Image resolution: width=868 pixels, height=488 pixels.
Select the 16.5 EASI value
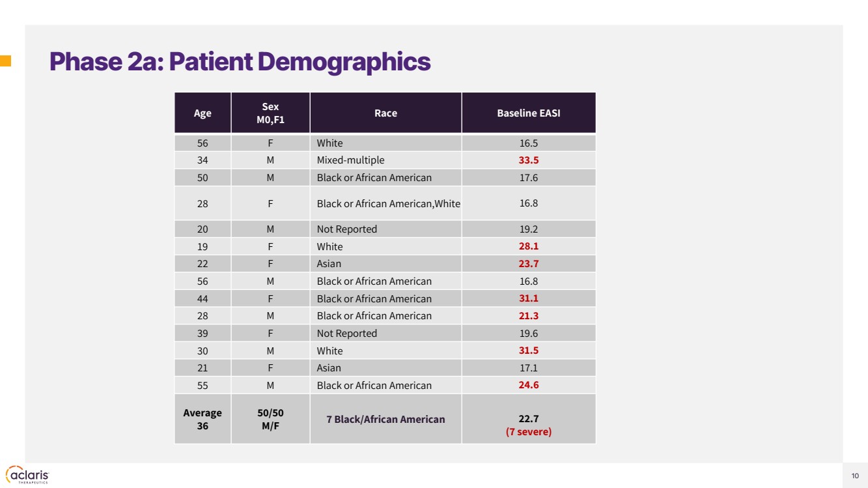point(528,143)
